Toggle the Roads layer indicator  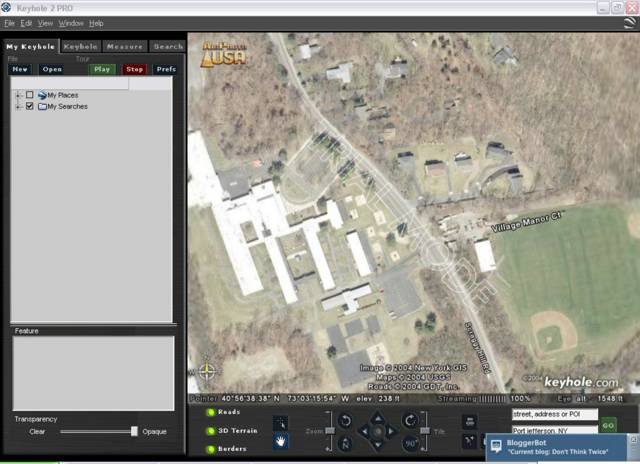click(211, 412)
